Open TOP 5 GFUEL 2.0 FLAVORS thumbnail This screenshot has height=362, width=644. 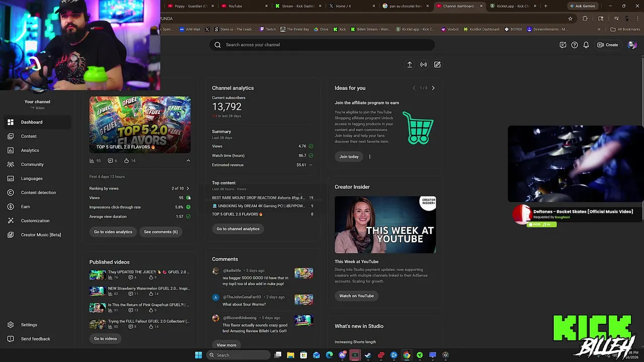tap(140, 125)
